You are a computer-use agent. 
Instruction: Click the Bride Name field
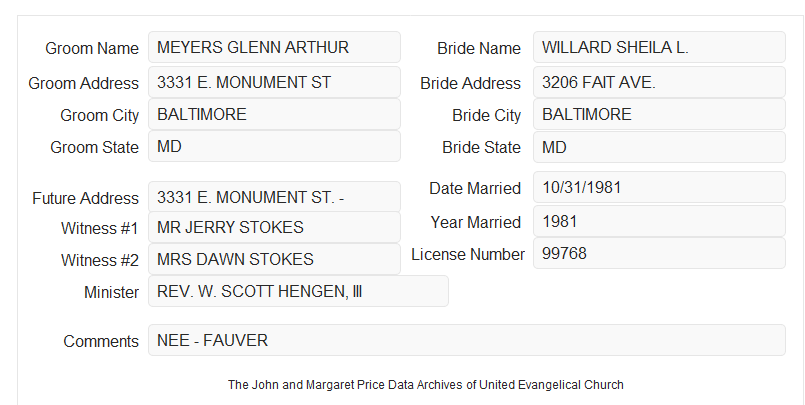click(659, 47)
